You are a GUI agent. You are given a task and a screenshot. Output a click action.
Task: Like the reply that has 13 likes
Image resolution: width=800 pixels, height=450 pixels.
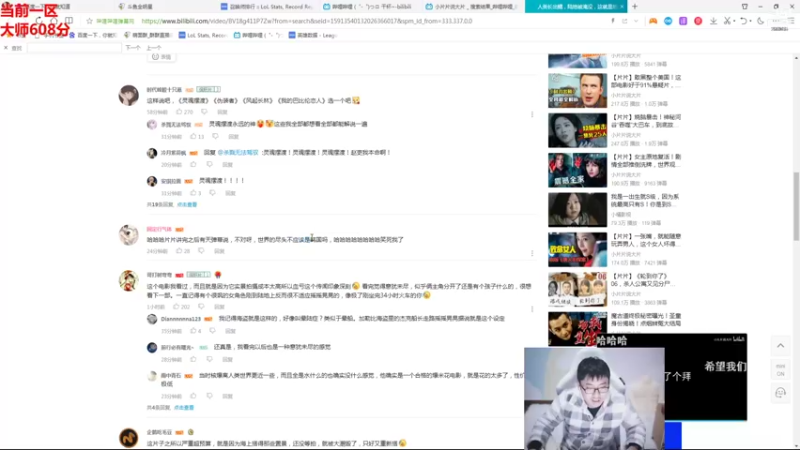pyautogui.click(x=193, y=136)
